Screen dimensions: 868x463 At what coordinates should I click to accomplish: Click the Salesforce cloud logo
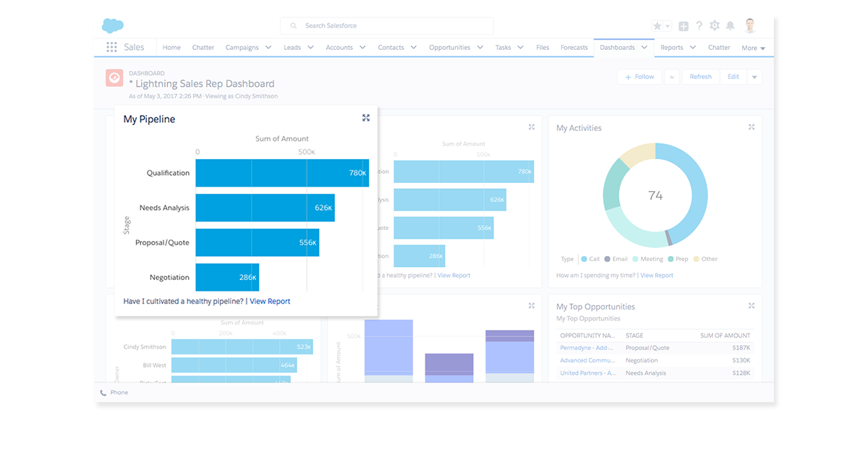point(113,26)
